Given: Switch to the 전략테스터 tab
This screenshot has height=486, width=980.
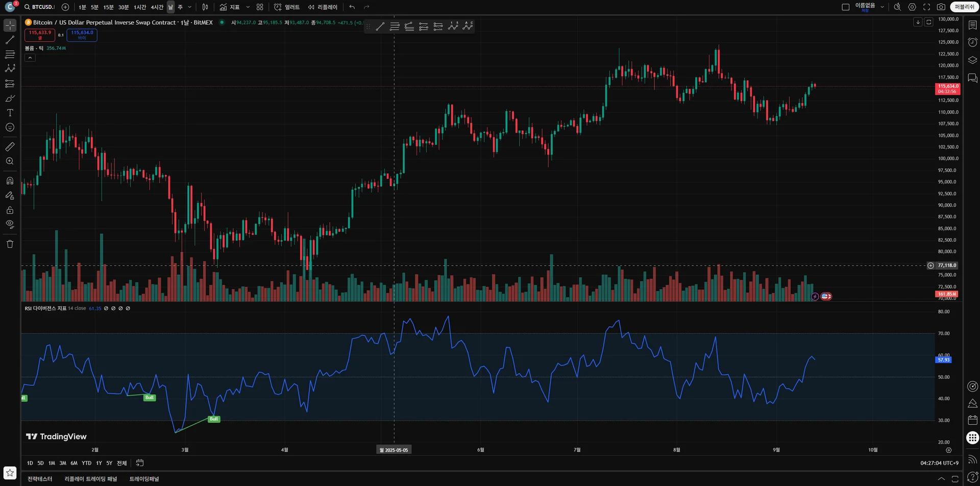Looking at the screenshot, I should coord(40,479).
